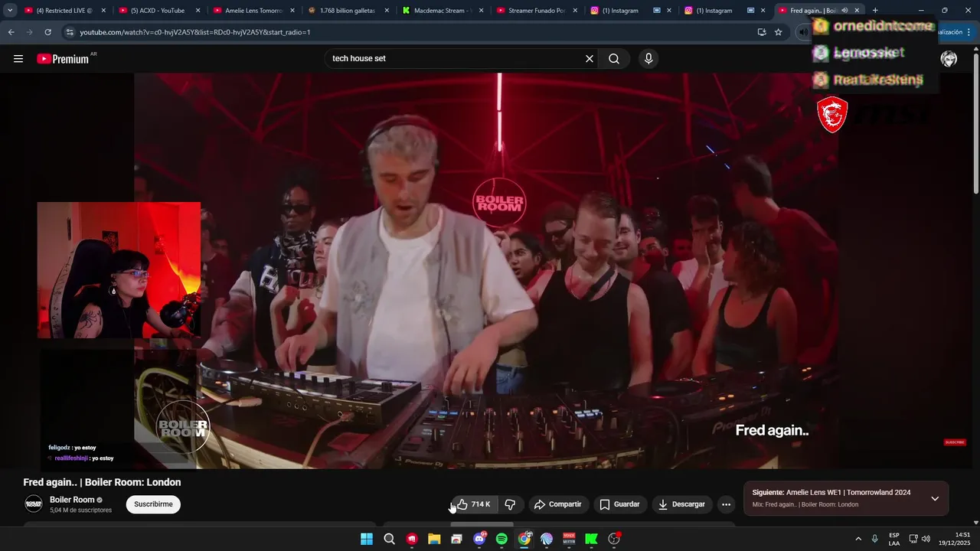This screenshot has height=551, width=980.
Task: Switch to 1.768 billion galletas tab
Action: [x=348, y=11]
